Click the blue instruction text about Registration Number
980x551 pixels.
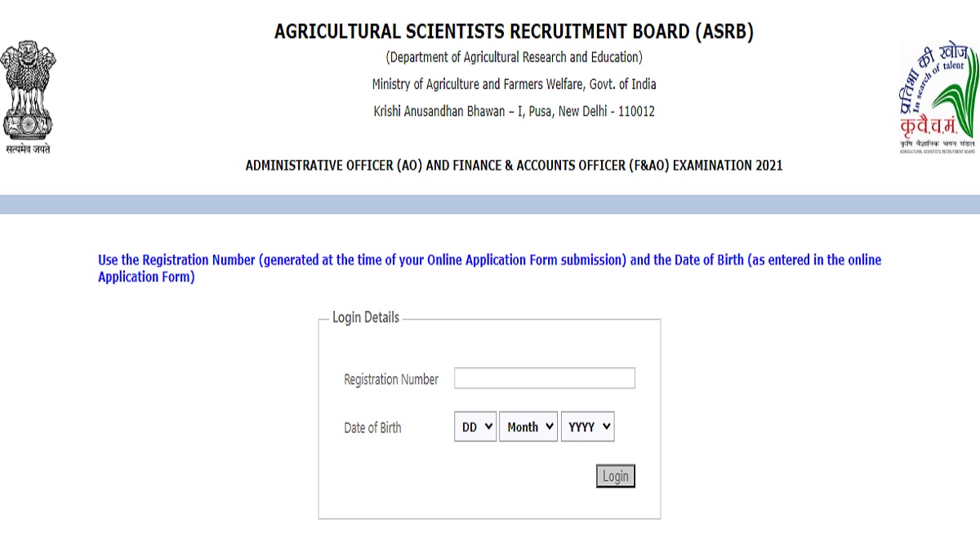[489, 269]
